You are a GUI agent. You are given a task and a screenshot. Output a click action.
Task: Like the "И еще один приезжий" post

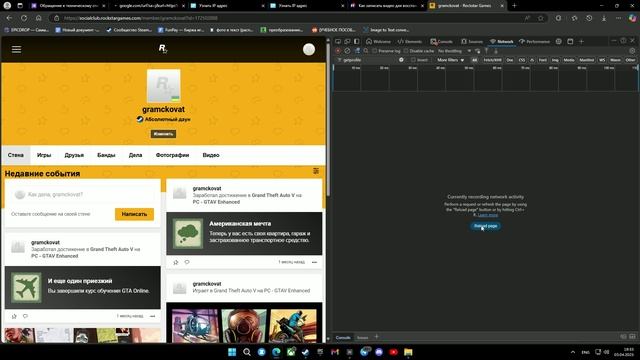(14, 316)
